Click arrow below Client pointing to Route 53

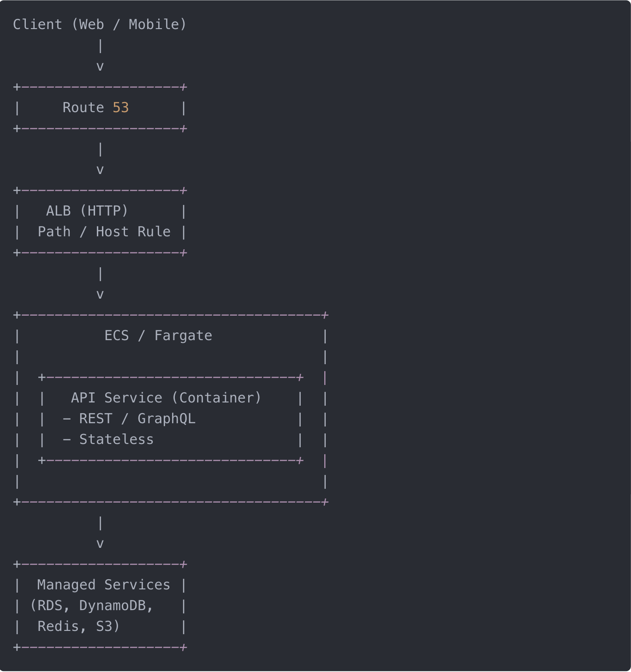coord(100,66)
